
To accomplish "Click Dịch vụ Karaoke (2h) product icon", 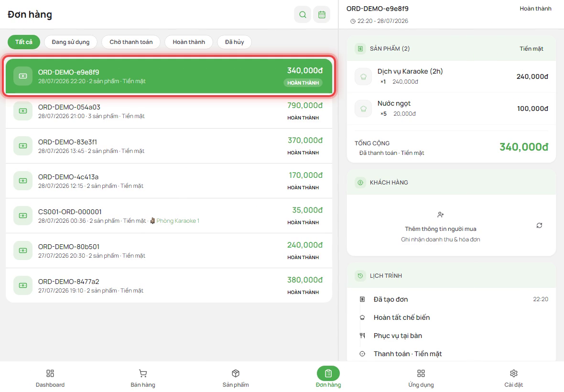I will pos(363,76).
